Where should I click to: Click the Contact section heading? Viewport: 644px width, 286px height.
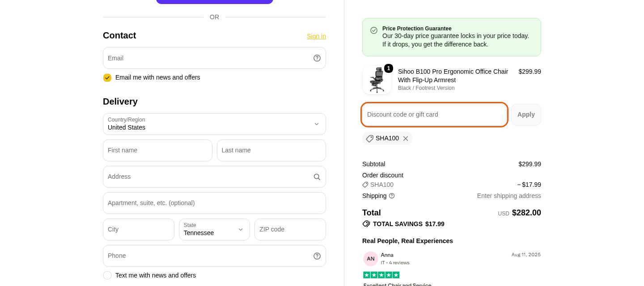119,36
